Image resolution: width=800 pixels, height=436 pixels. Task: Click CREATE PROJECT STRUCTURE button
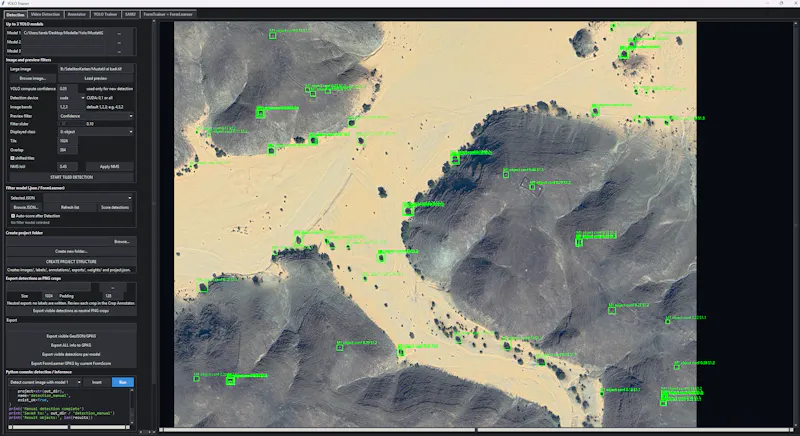tap(71, 262)
